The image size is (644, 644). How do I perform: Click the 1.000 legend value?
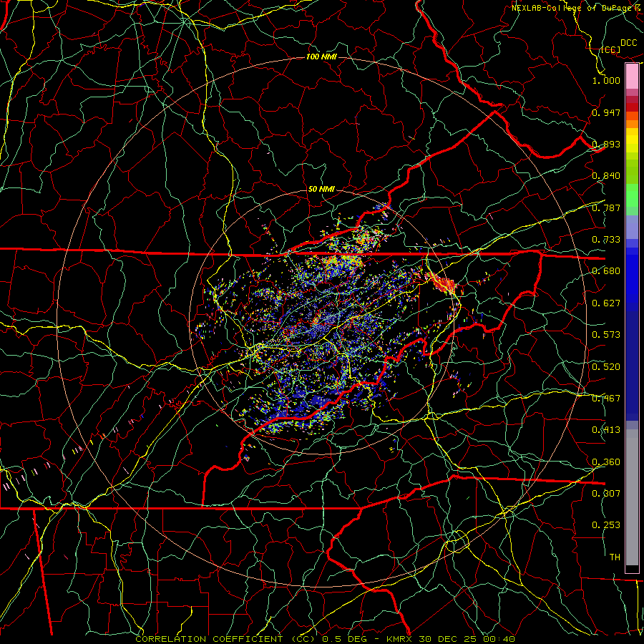606,80
